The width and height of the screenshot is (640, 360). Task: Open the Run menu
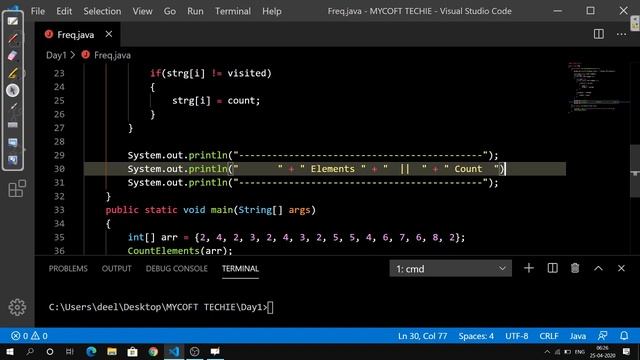(195, 11)
